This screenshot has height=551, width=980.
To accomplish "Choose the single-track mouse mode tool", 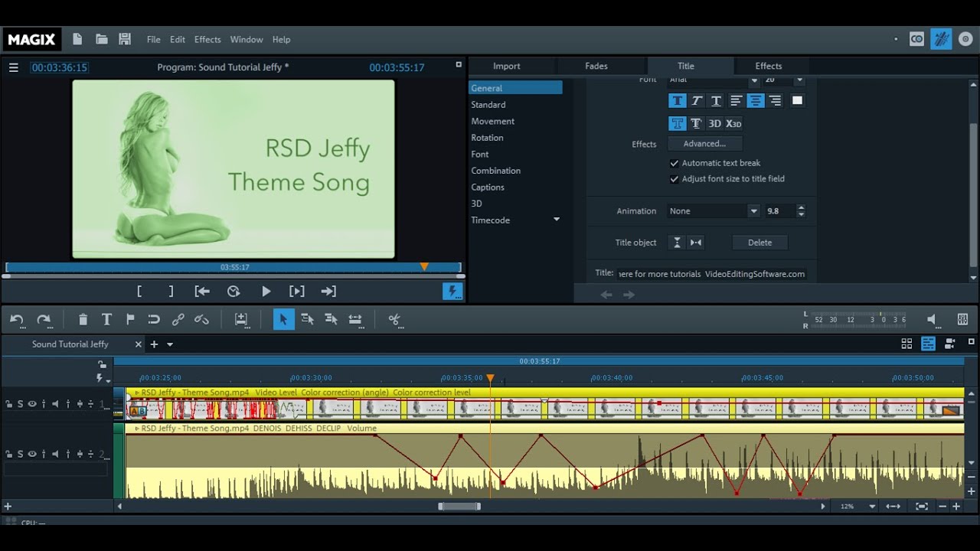I will pos(307,320).
